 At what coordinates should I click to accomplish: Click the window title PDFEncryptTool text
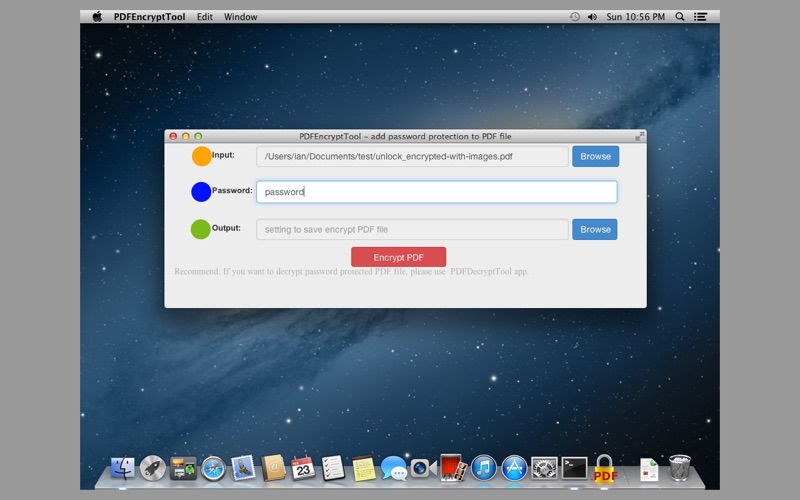click(x=405, y=136)
